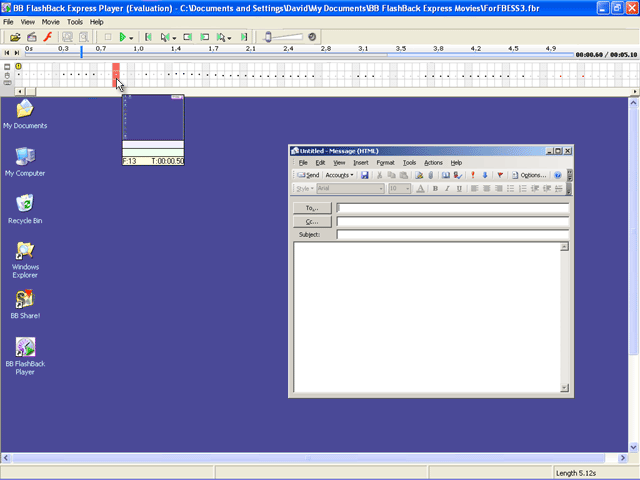Jump to movie start button
Image resolution: width=640 pixels, height=480 pixels.
click(x=148, y=37)
